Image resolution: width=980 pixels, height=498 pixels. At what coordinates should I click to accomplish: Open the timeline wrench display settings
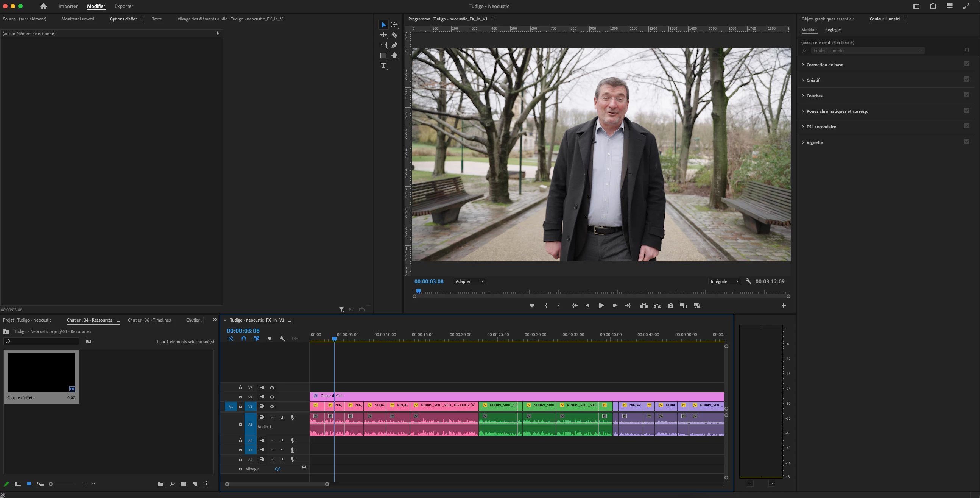coord(282,339)
